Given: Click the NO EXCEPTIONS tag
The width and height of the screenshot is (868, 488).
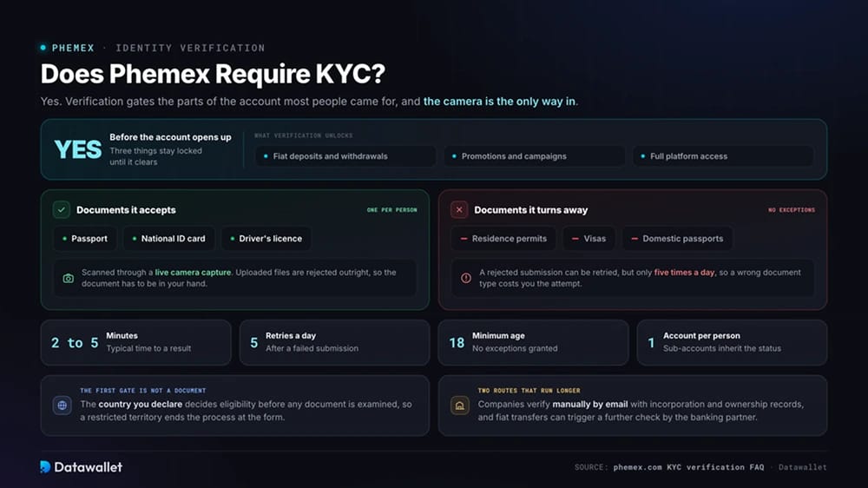Looking at the screenshot, I should tap(792, 210).
